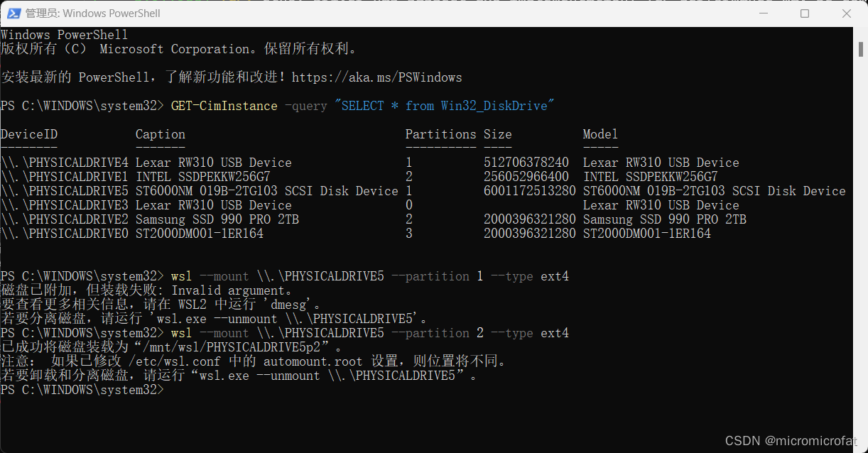Open the https://aka.ms/PSWindows link
868x453 pixels.
tap(377, 77)
